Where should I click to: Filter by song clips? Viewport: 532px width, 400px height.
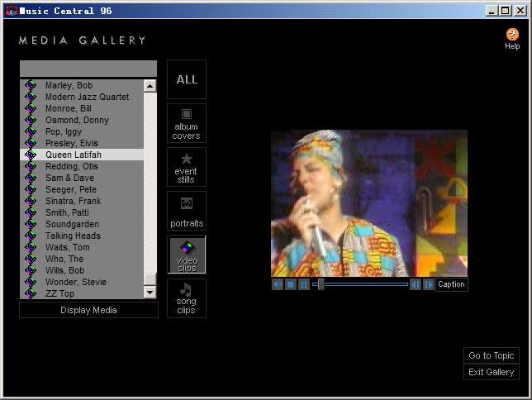click(x=187, y=298)
